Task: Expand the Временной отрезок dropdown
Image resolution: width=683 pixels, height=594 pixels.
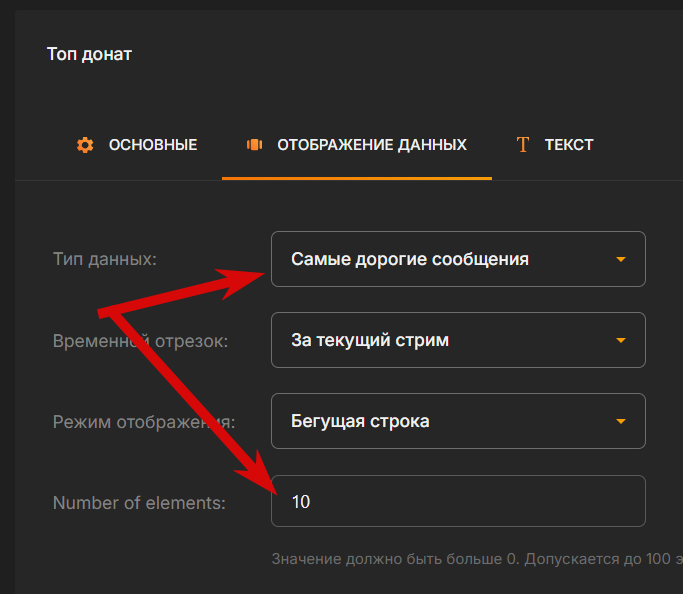Action: click(x=458, y=340)
